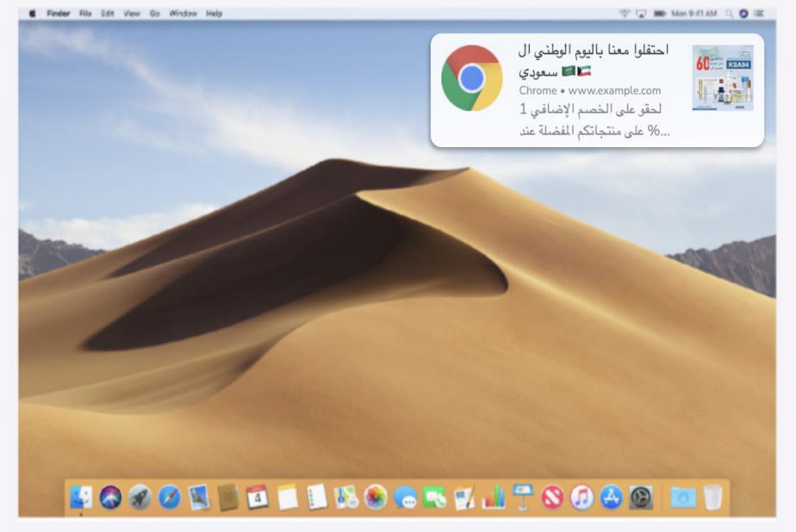
Task: Open the Edit menu
Action: (107, 13)
